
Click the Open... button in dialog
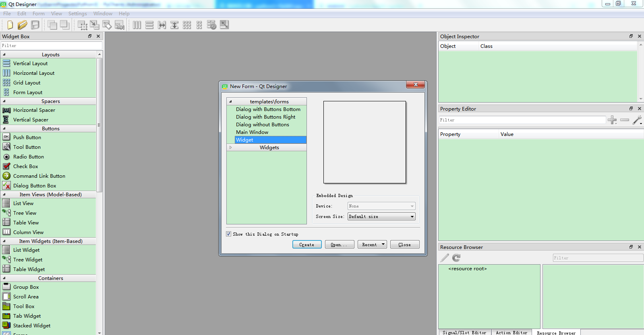[340, 245]
